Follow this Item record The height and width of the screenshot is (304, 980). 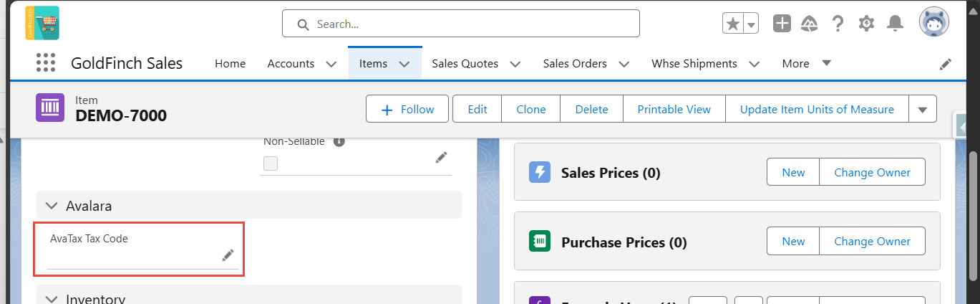click(x=407, y=109)
